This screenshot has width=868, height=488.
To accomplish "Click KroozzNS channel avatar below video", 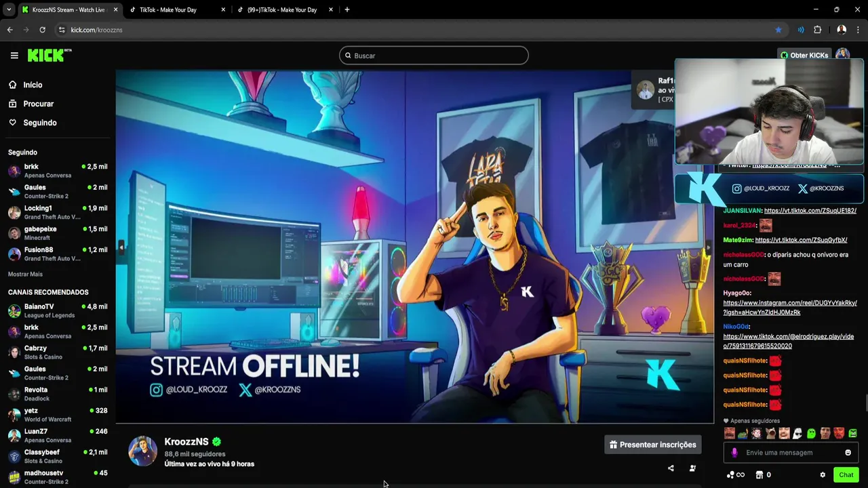I will [143, 451].
